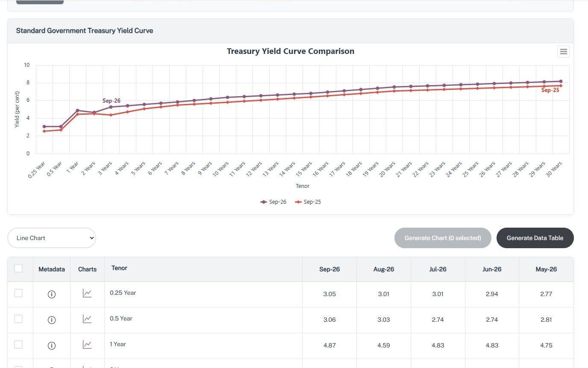Click the May-26 column header
This screenshot has width=588, height=368.
point(546,269)
